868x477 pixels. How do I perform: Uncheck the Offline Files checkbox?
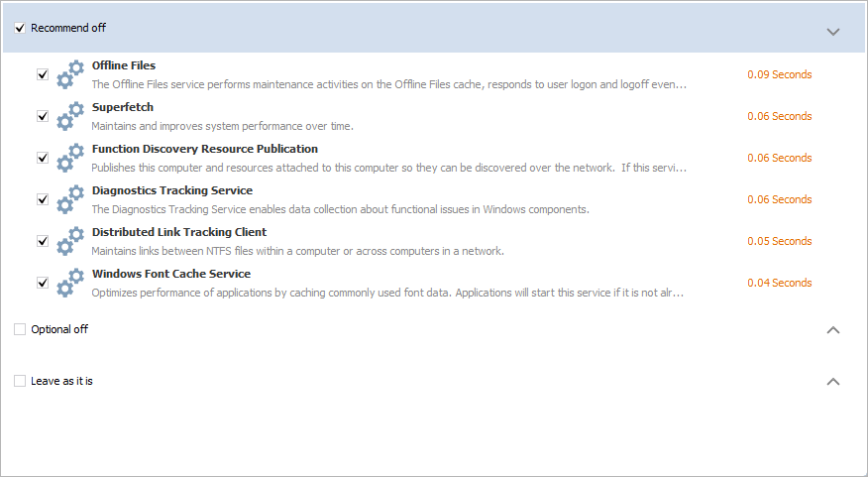(43, 74)
